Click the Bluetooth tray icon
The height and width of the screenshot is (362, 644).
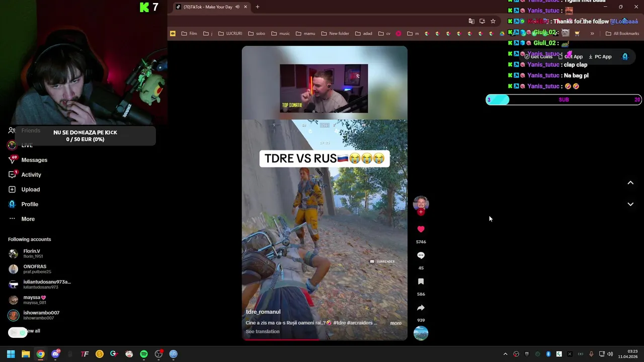click(548, 354)
